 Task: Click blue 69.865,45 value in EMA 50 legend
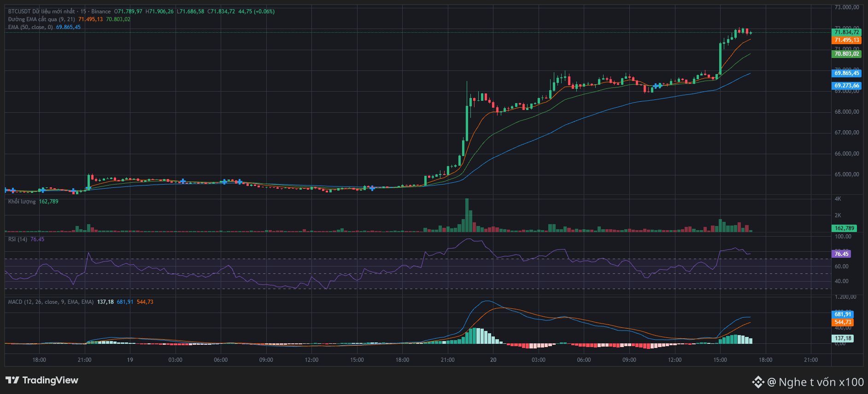[68, 27]
